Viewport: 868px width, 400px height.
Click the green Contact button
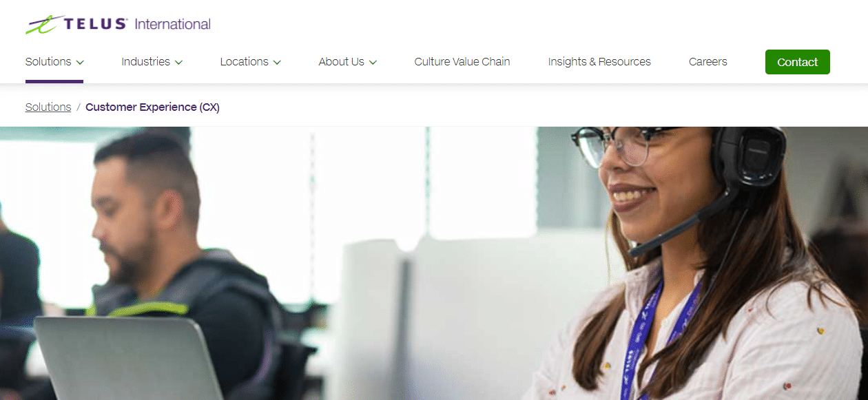(798, 62)
